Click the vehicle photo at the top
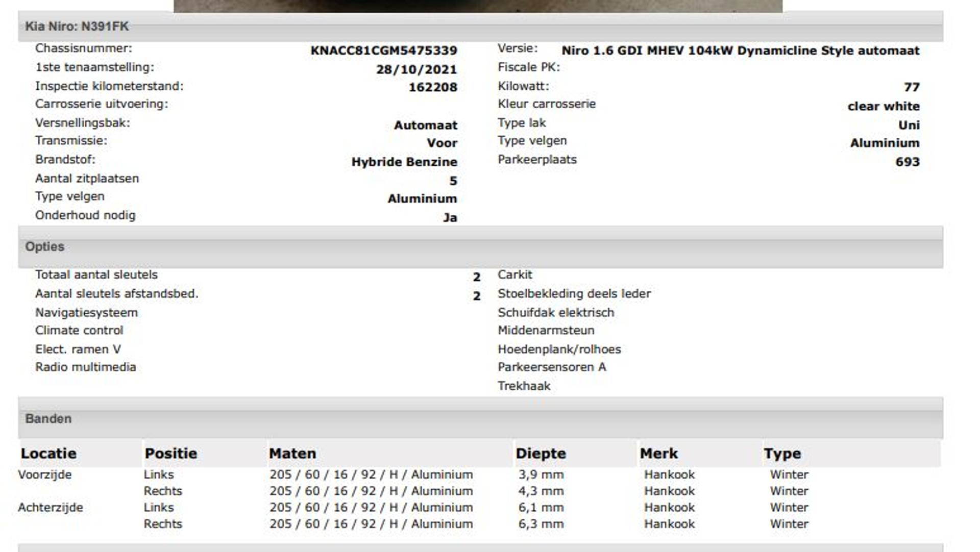The image size is (980, 552). 478,6
